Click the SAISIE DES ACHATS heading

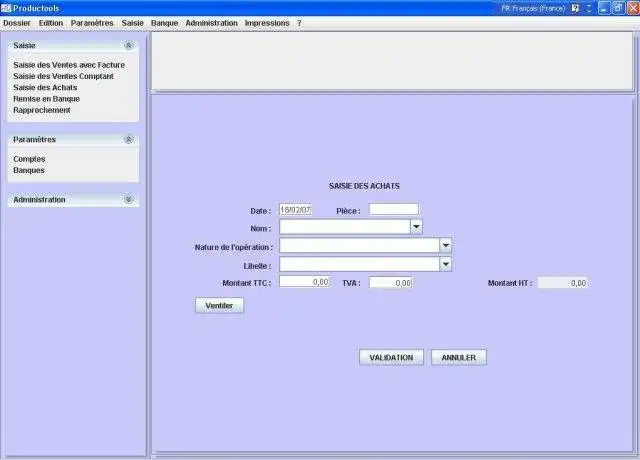pos(364,186)
